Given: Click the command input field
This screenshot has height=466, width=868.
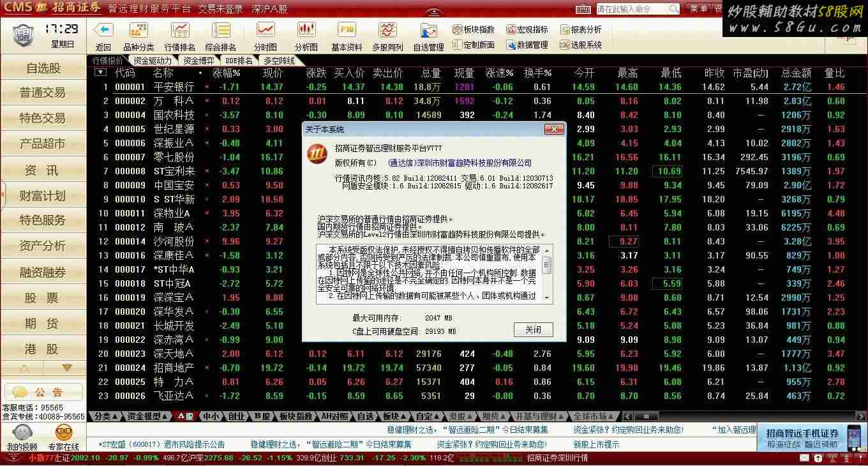Looking at the screenshot, I should [632, 9].
